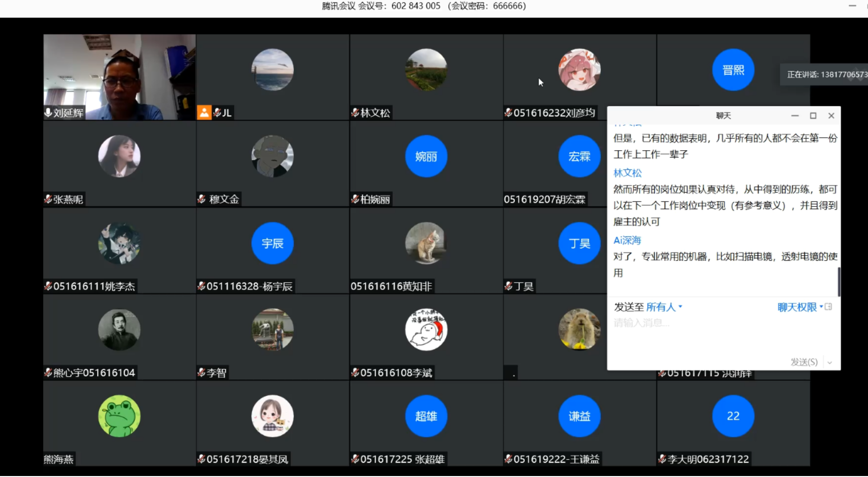Screen dimensions: 868x477
Task: Click the muted mic icon beside 张燕呢
Action: coord(48,199)
